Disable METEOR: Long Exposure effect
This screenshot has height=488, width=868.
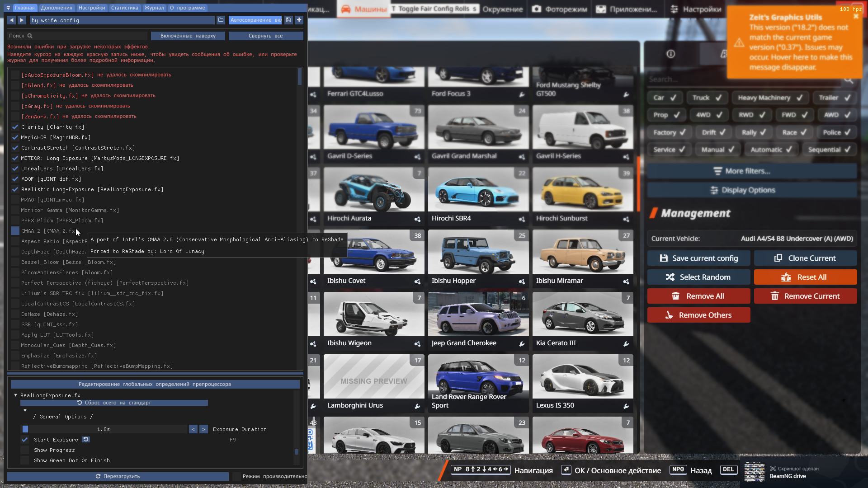[15, 158]
